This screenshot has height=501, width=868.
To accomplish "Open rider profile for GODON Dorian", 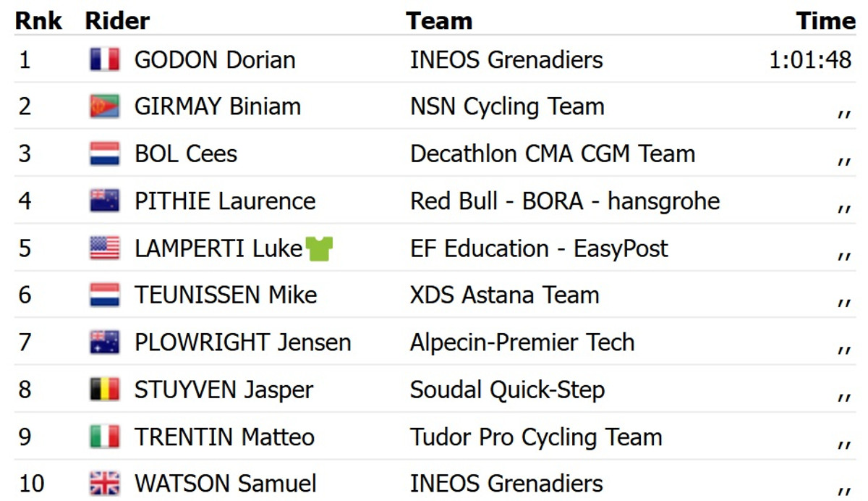I will 215,59.
